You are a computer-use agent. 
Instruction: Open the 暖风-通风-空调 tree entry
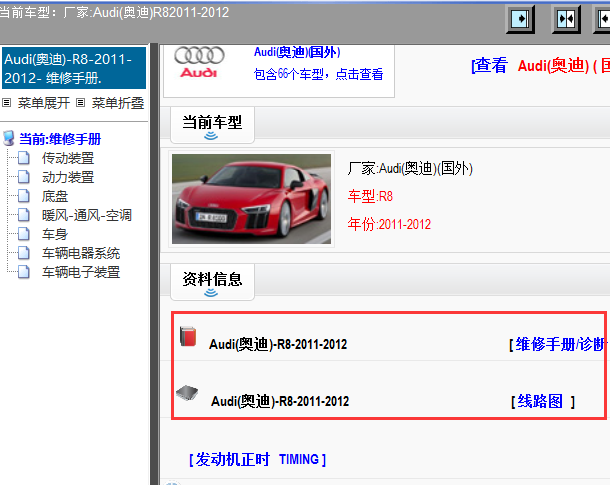pos(87,215)
